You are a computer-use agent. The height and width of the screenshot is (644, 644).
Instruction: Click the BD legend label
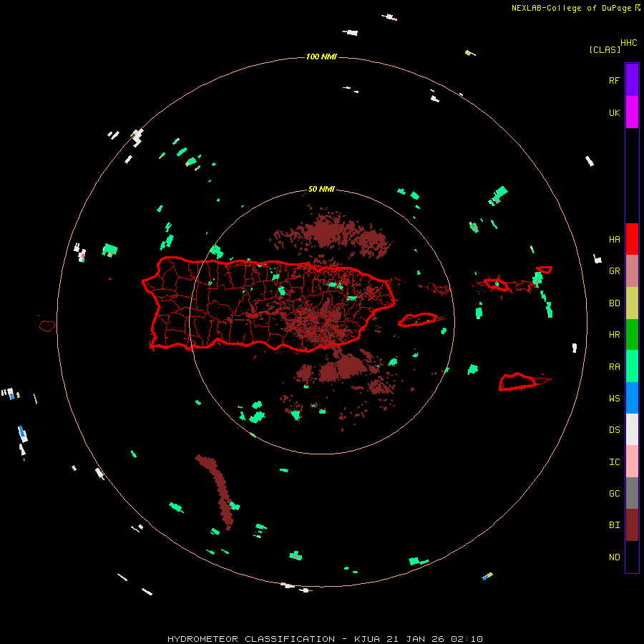click(614, 303)
